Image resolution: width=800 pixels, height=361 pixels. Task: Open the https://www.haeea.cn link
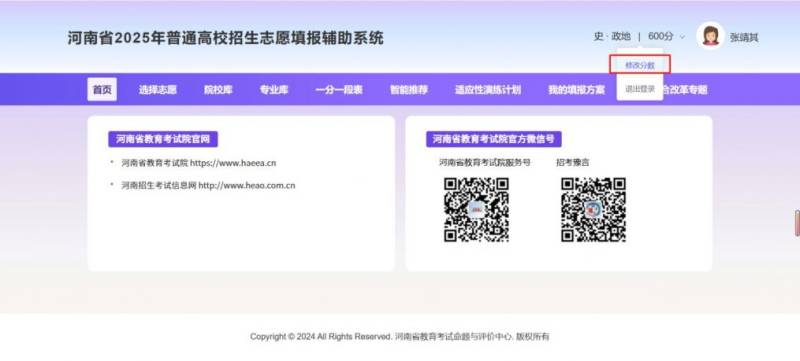(233, 163)
